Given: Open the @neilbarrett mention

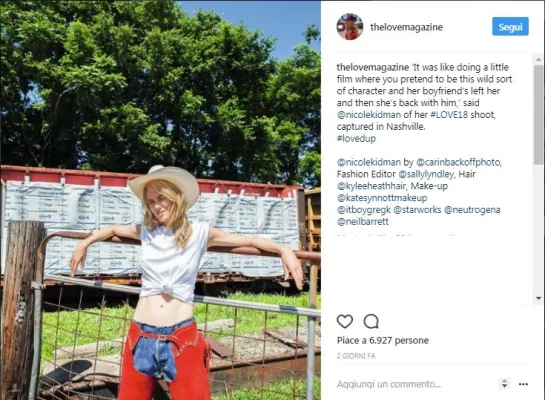Looking at the screenshot, I should (x=363, y=221).
